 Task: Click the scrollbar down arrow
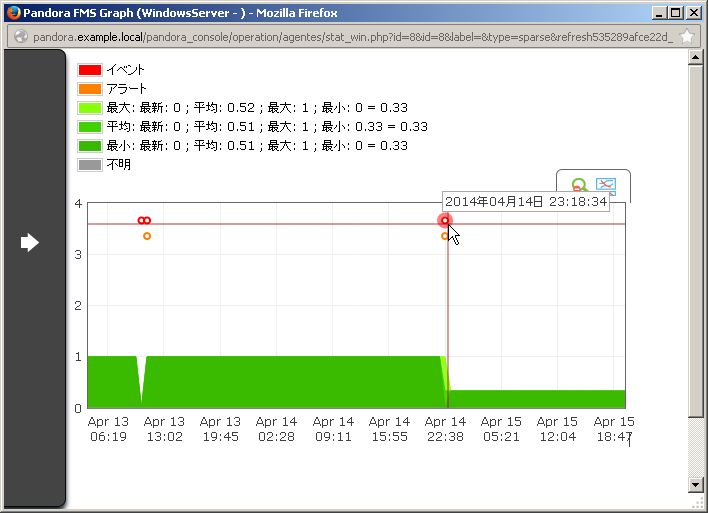[695, 485]
